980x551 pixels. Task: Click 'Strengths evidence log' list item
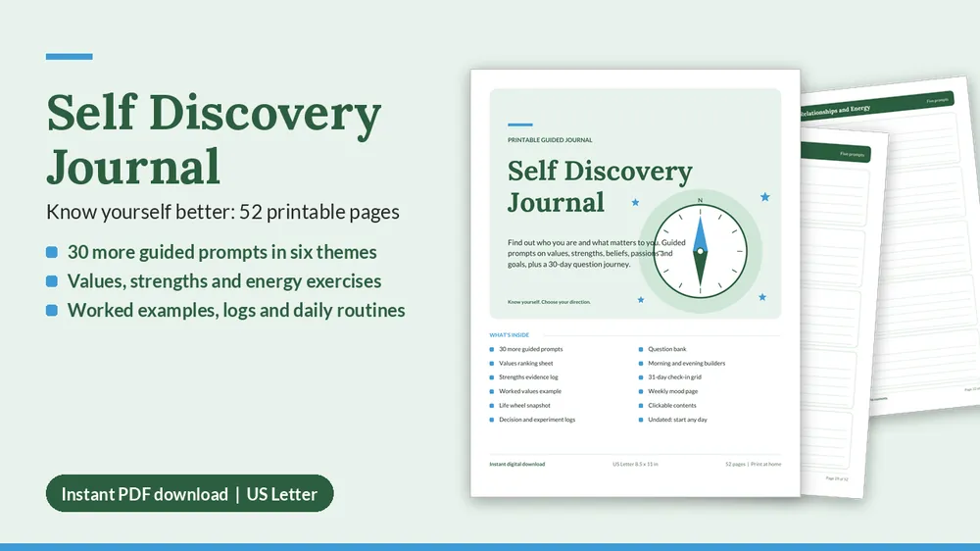click(x=528, y=377)
